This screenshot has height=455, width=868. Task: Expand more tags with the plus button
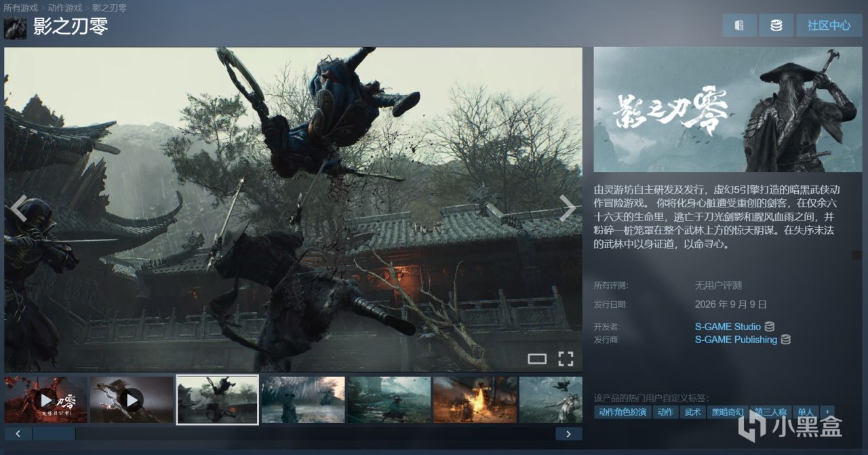827,412
